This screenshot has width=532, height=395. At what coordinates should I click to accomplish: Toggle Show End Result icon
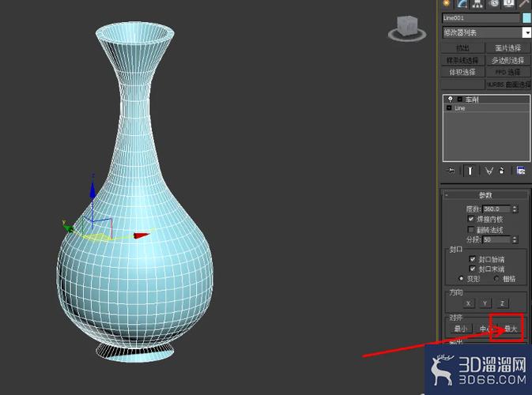pyautogui.click(x=470, y=171)
